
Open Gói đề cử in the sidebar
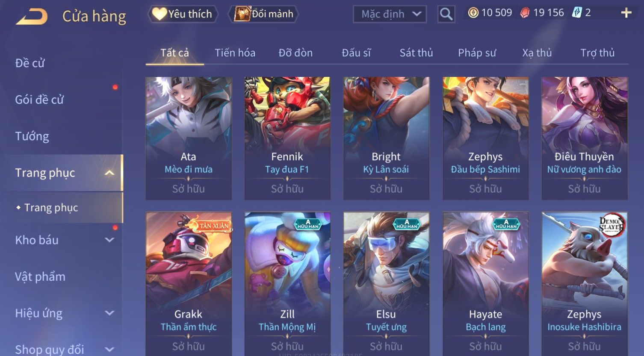point(39,100)
